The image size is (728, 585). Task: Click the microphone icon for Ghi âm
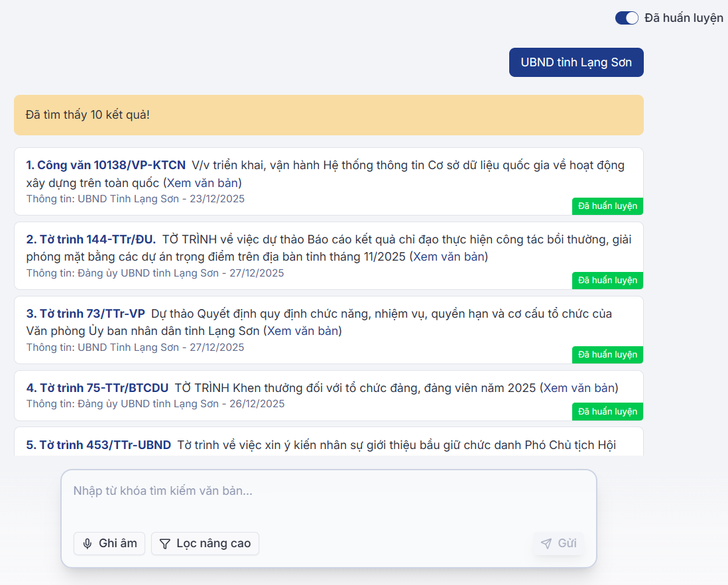click(x=88, y=544)
